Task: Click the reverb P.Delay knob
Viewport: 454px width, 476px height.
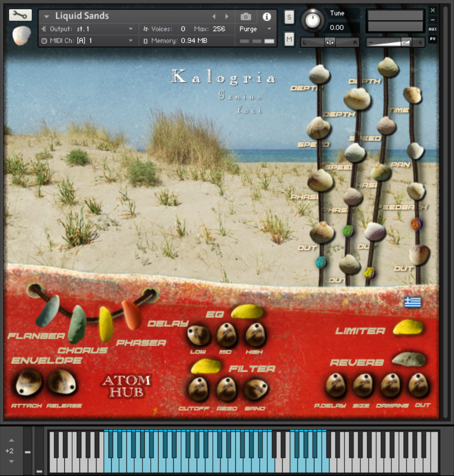Action: 336,385
